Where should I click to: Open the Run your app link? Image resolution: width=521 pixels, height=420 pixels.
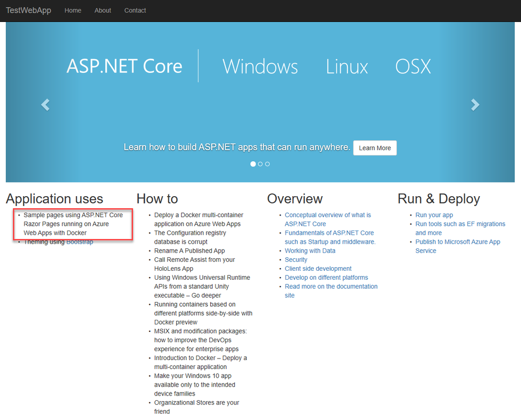(x=434, y=215)
